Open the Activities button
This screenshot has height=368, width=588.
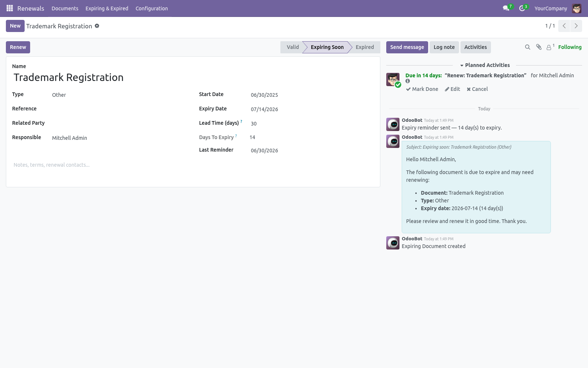coord(475,47)
